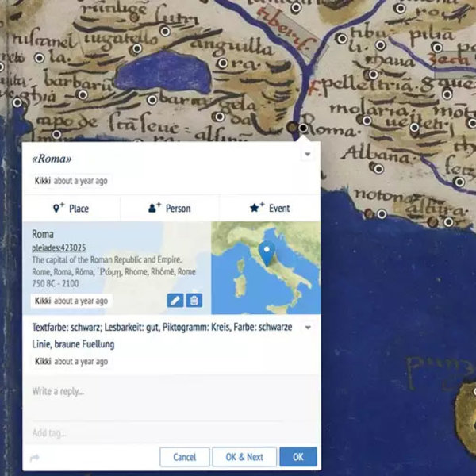Click the OK & Next button
The height and width of the screenshot is (476, 476).
click(244, 457)
